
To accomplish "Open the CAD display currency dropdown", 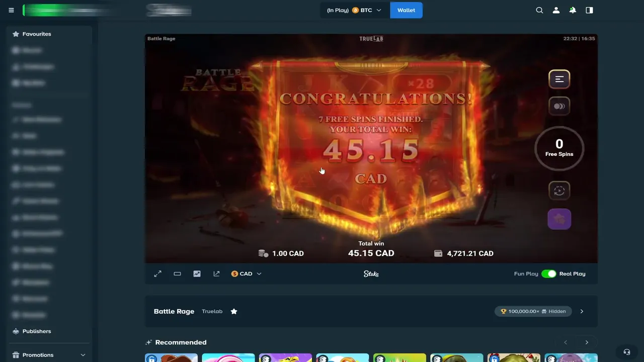I will 246,274.
